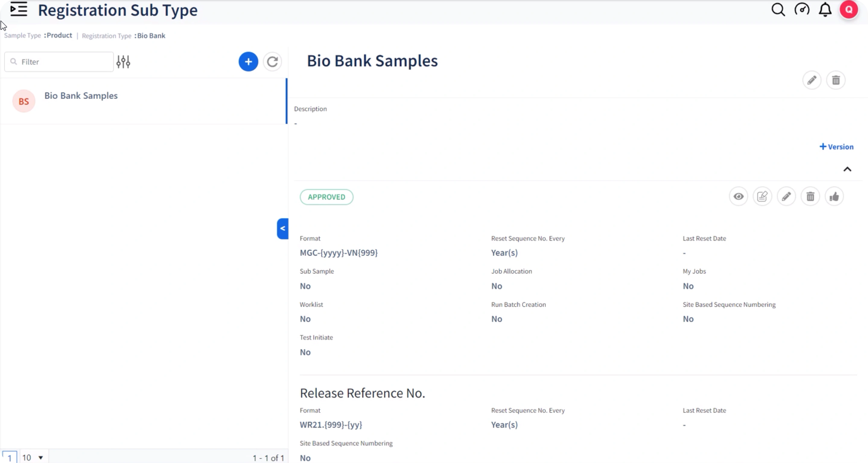The width and height of the screenshot is (868, 463).
Task: Open advanced filter settings sliders icon
Action: [123, 62]
